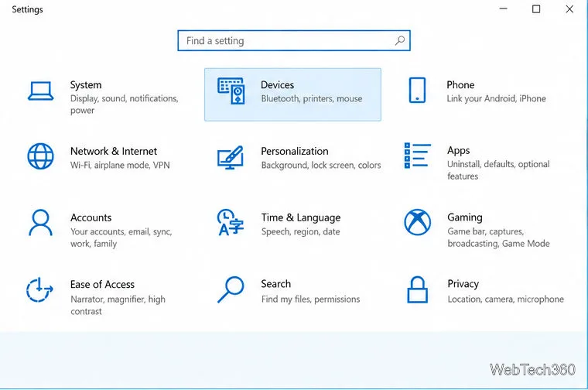
Task: Click "Find my files, permissions" text
Action: coord(310,299)
